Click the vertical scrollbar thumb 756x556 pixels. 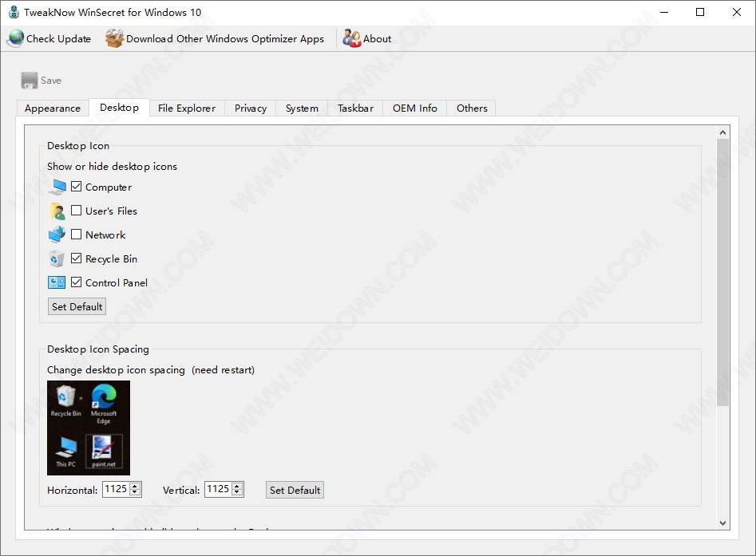722,272
